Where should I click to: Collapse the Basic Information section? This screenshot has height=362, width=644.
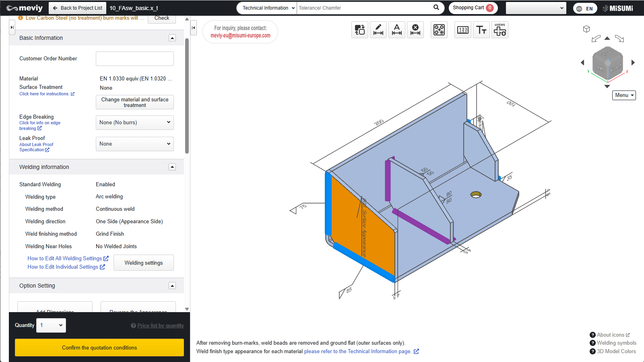click(x=172, y=38)
